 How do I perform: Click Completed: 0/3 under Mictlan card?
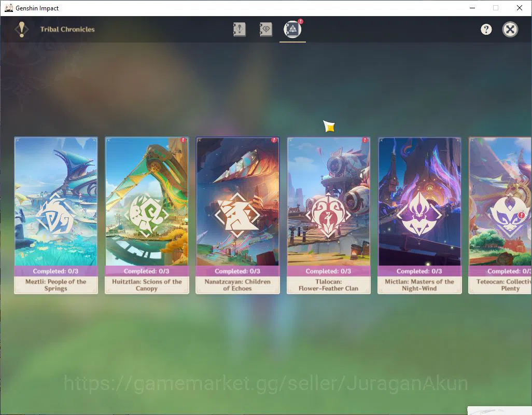click(419, 271)
